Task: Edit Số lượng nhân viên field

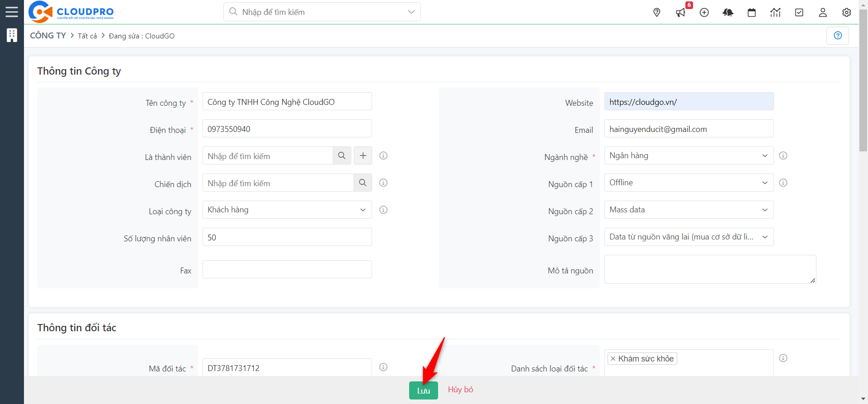Action: [x=287, y=237]
